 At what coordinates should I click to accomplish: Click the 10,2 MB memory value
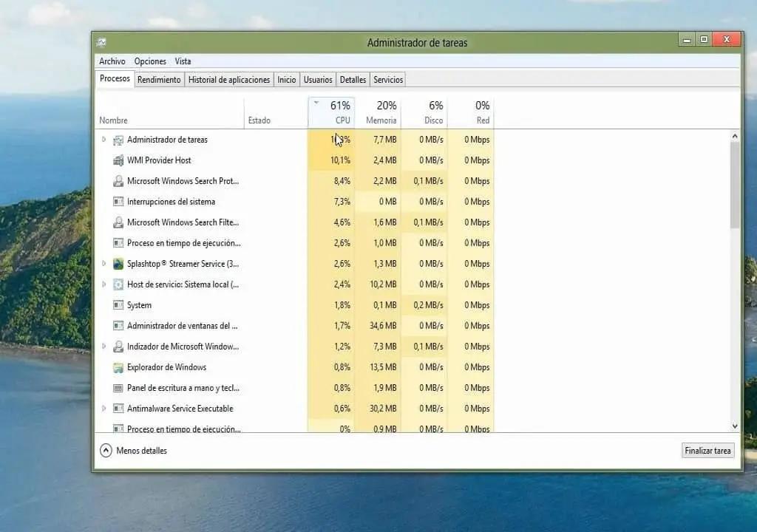click(384, 284)
